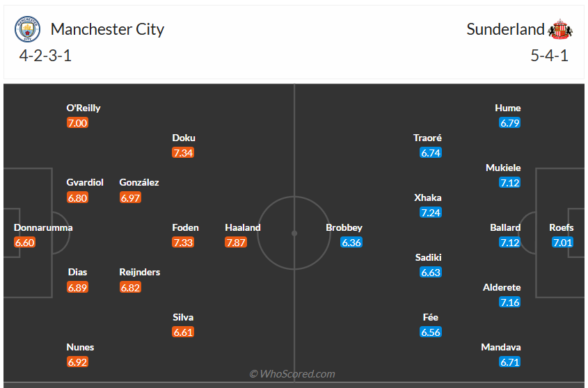The width and height of the screenshot is (588, 388).
Task: Open player name O'Reilly
Action: pos(84,108)
